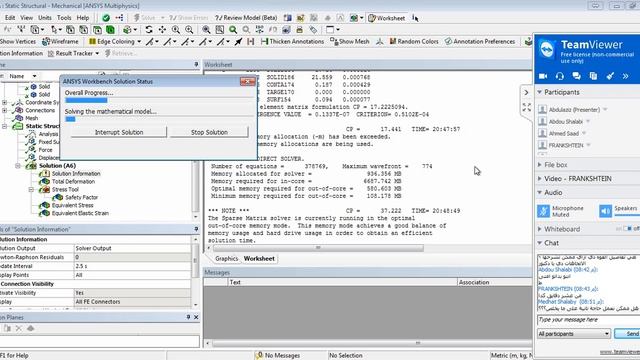Screen dimensions: 640x360
Task: Adjust the Speakers volume slider
Action: [x=627, y=215]
